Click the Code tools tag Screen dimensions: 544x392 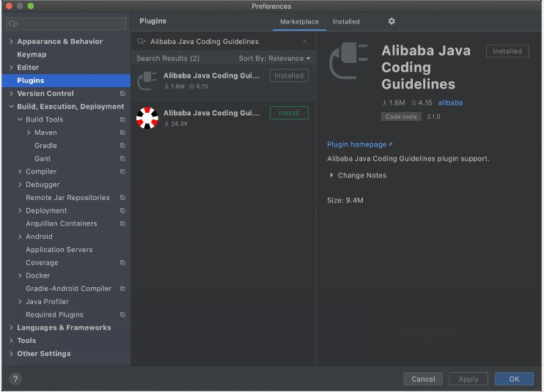401,117
